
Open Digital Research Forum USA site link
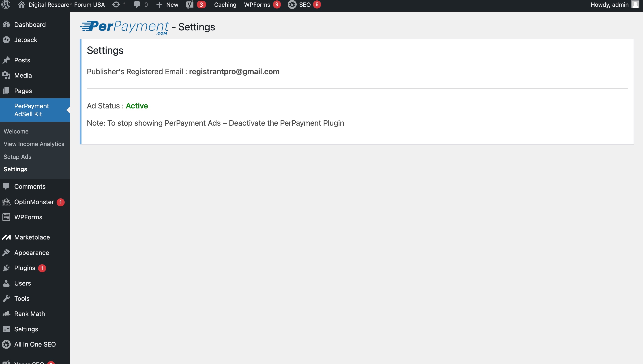coord(66,4)
